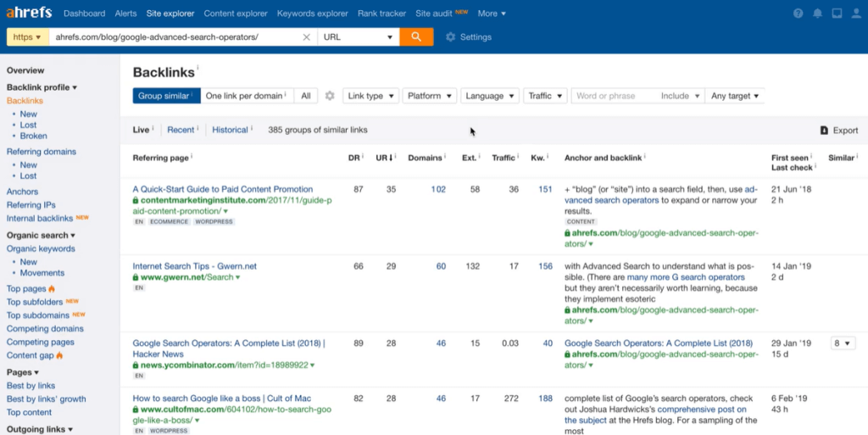Open Site audit
The width and height of the screenshot is (868, 435).
434,14
